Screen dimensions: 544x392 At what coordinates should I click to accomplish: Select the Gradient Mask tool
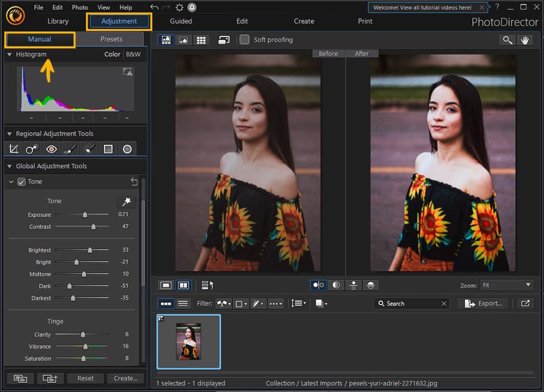coord(108,148)
